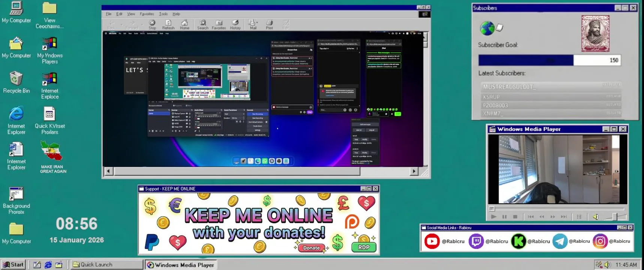Open the File menu in browser window
644x270 pixels.
pyautogui.click(x=109, y=14)
